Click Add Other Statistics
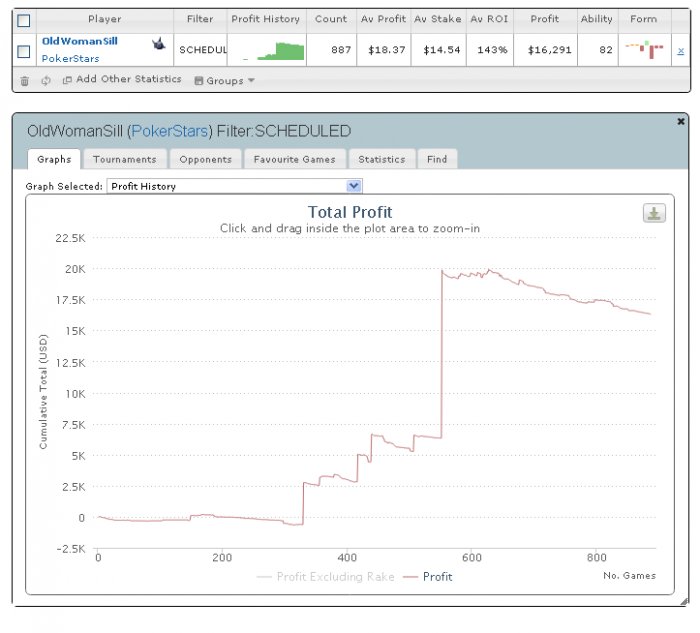 129,79
